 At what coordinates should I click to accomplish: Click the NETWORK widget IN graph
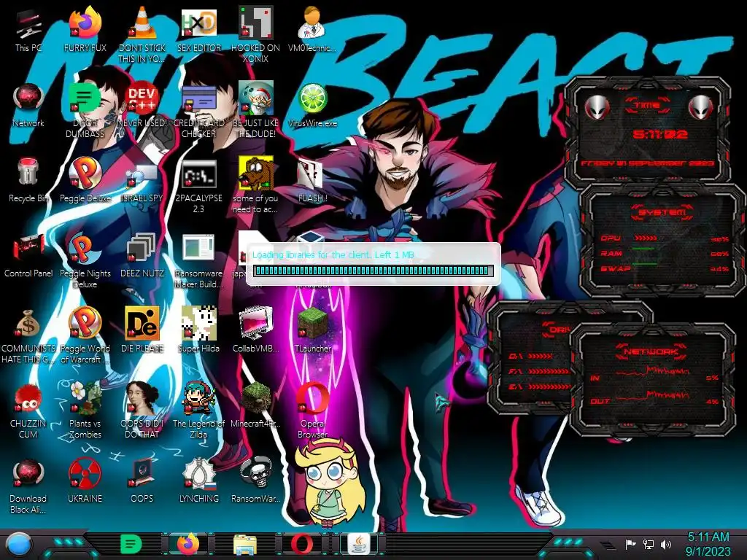point(653,373)
